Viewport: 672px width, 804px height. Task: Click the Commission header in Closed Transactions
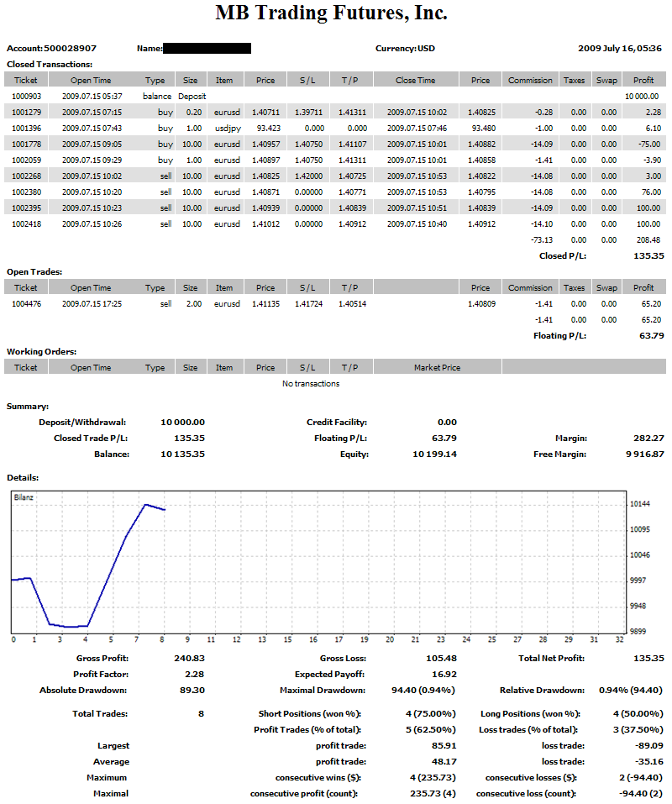pyautogui.click(x=531, y=81)
